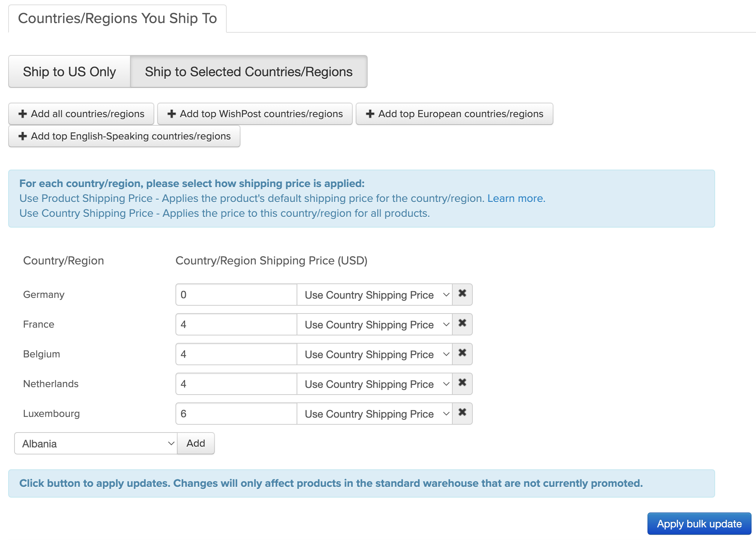Remove France row with X icon
Screen dimensions: 756x540
[x=462, y=324]
